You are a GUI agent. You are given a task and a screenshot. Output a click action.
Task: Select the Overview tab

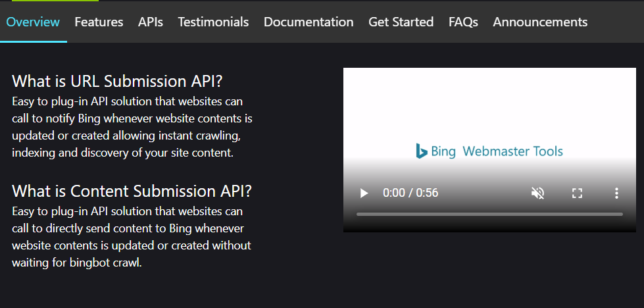tap(34, 22)
